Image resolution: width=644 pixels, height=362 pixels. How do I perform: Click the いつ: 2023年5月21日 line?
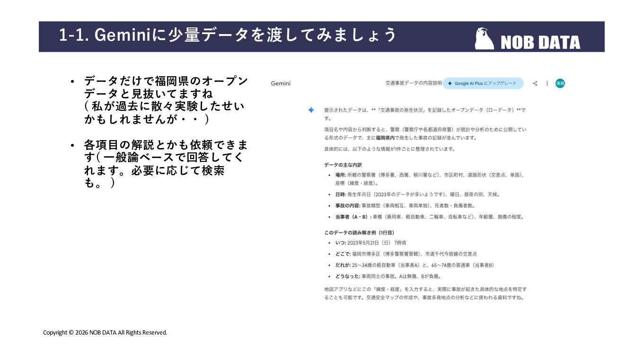click(371, 243)
